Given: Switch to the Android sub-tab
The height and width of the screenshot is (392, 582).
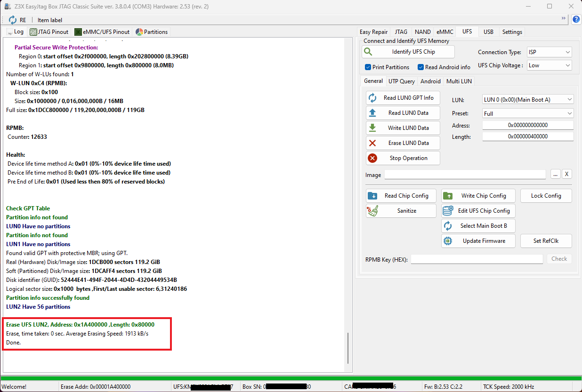Looking at the screenshot, I should (430, 81).
